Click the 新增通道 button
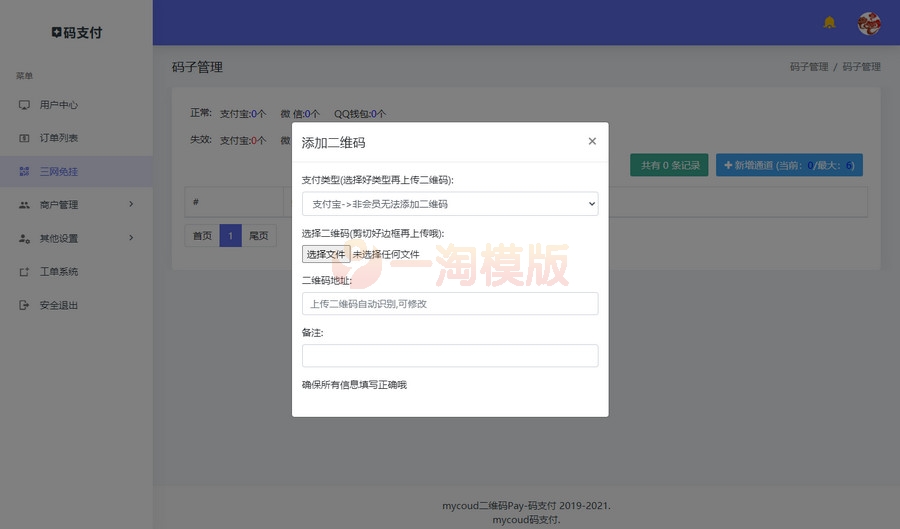This screenshot has height=529, width=900. tap(788, 165)
